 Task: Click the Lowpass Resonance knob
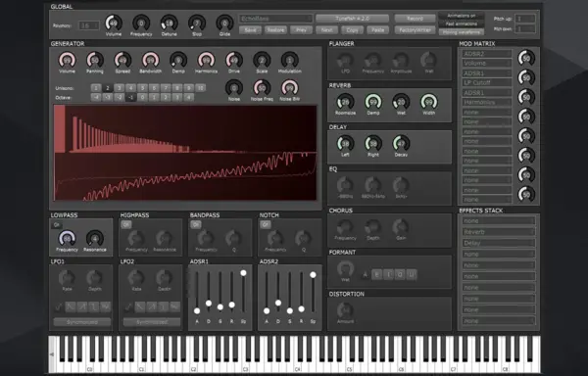point(95,238)
